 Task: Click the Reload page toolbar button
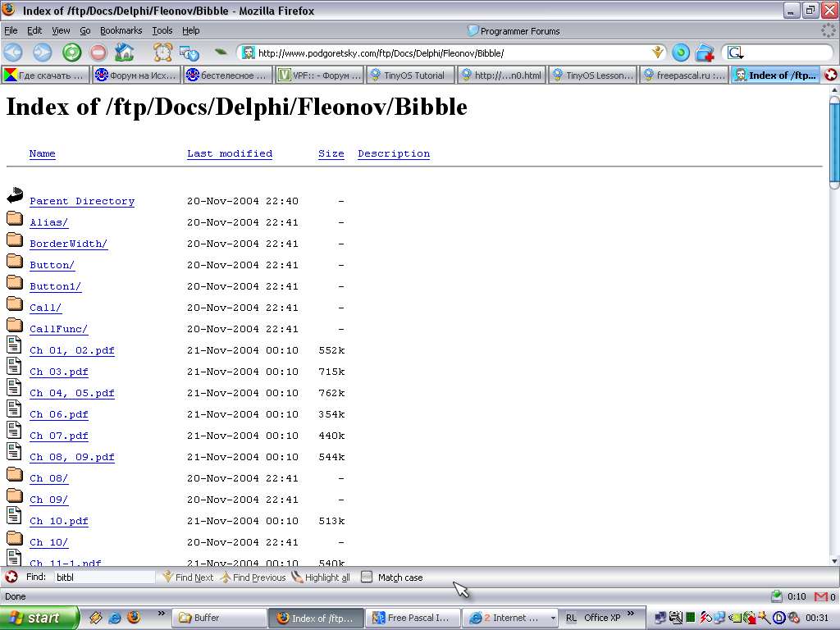coord(72,52)
